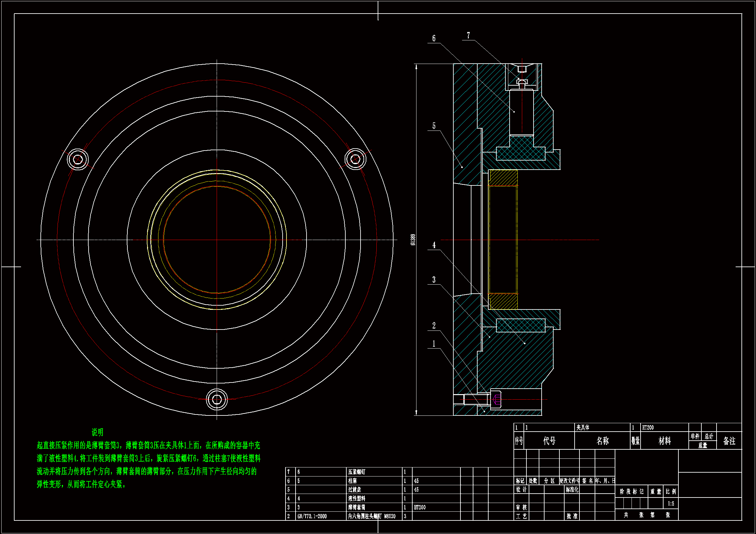Click part balloon number 1
756x534 pixels.
pyautogui.click(x=434, y=344)
